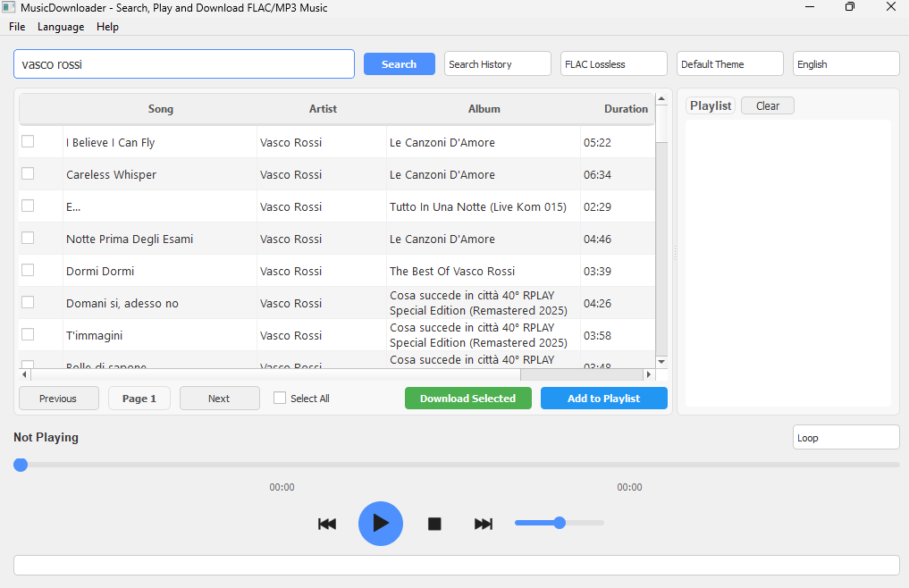Screen dimensions: 909x588
Task: Skip to the previous track icon
Action: pos(327,524)
